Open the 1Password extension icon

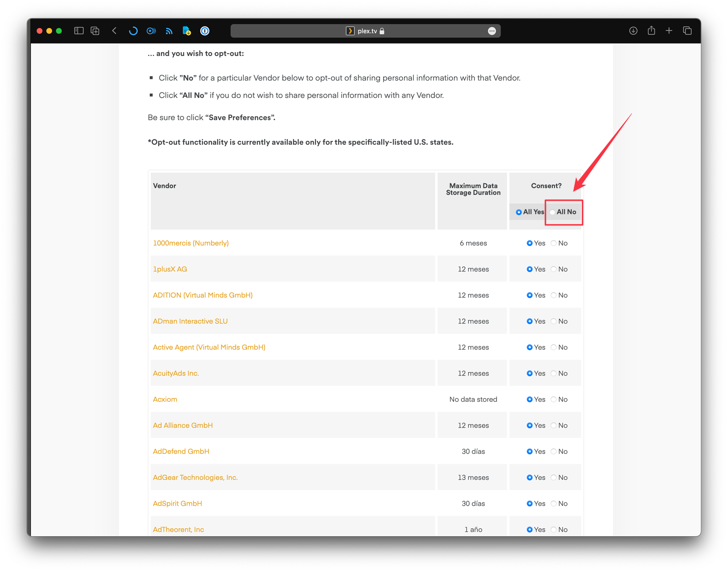205,31
